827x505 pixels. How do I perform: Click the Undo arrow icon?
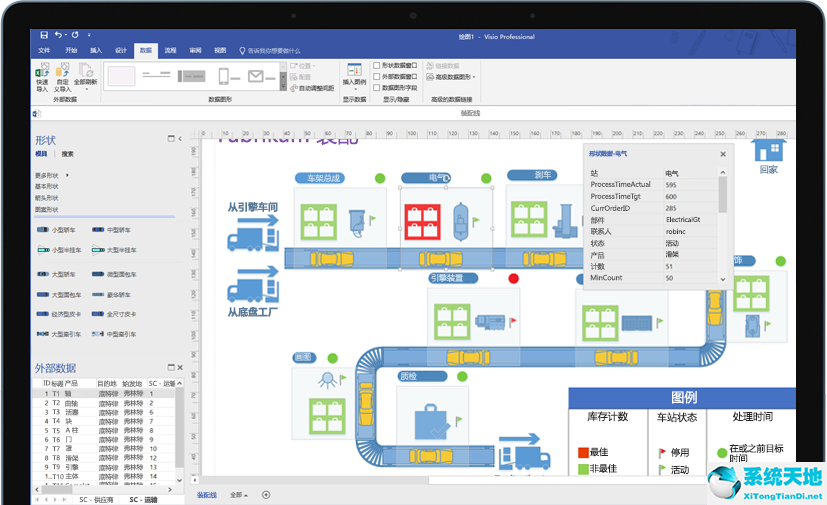coord(59,35)
